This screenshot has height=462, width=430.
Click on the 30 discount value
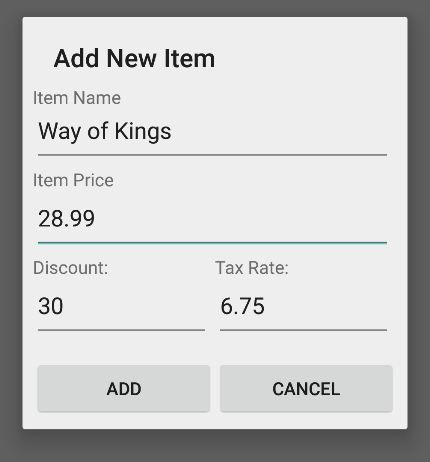point(51,306)
